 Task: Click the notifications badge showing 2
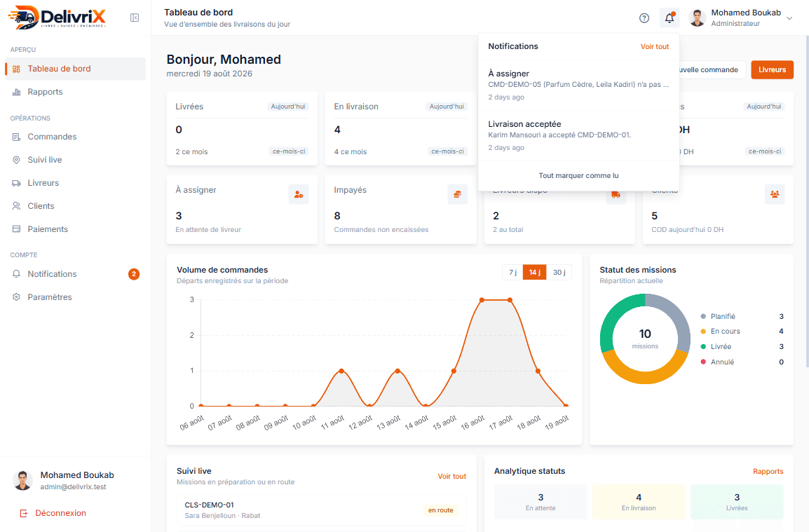tap(134, 274)
